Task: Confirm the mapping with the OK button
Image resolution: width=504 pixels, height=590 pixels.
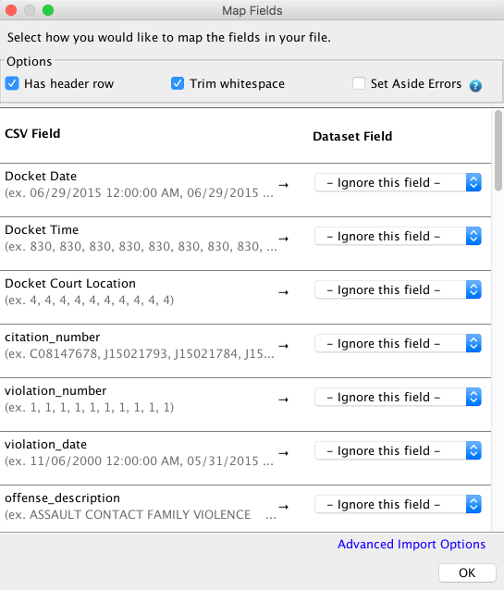Action: pos(467,573)
